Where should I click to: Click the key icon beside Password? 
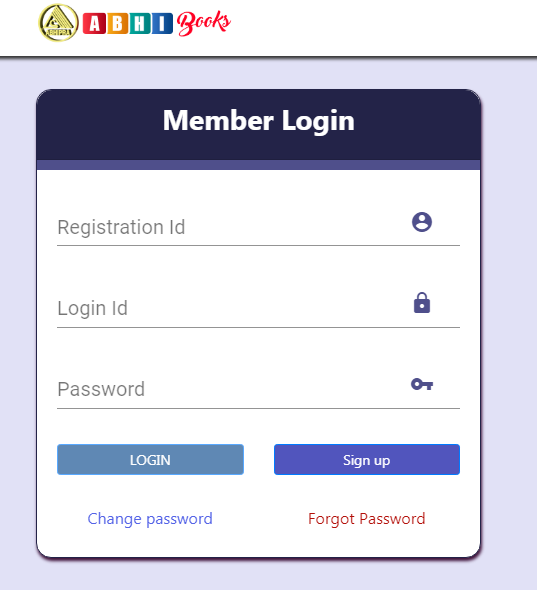(x=422, y=384)
